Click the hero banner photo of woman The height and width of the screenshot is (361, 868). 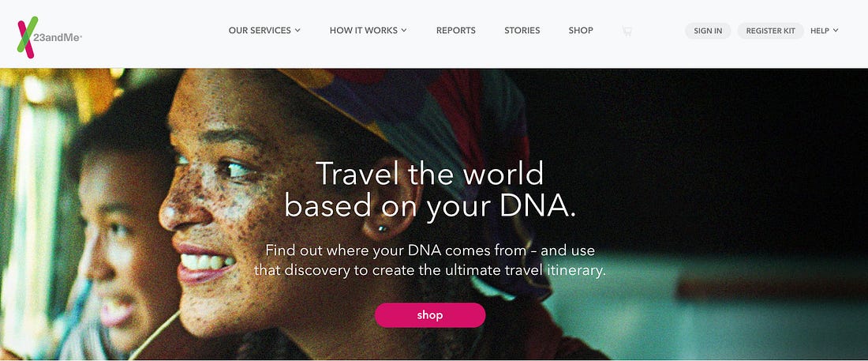coord(434,214)
